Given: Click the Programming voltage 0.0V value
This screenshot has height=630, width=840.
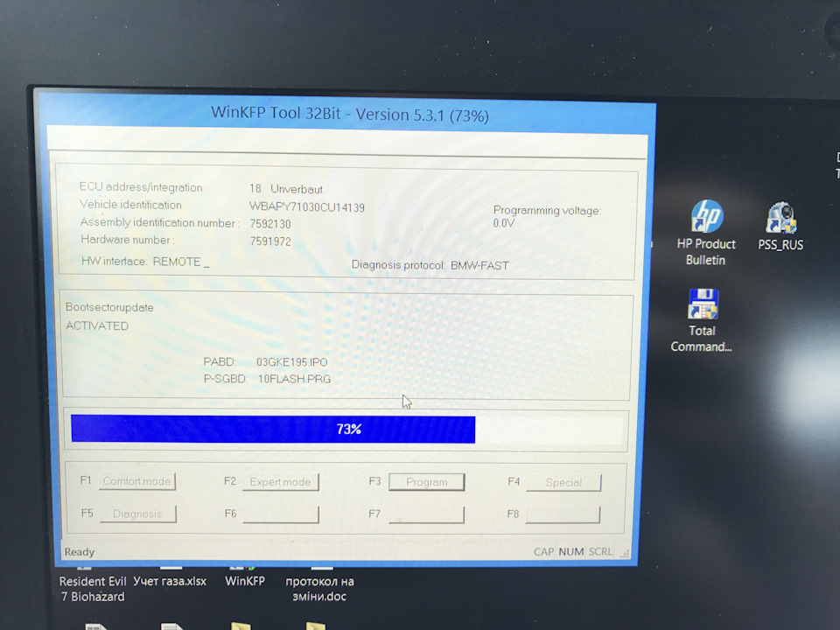Looking at the screenshot, I should coord(504,223).
